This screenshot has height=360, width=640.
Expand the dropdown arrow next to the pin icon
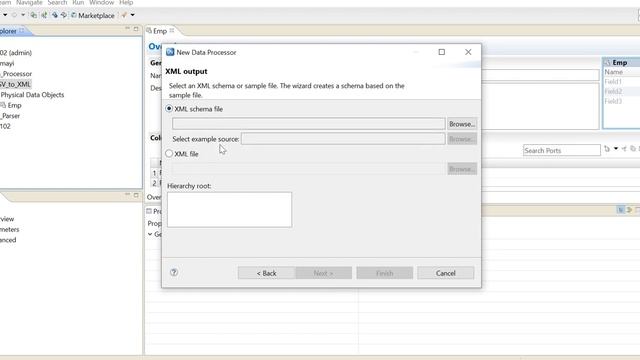[133, 15]
